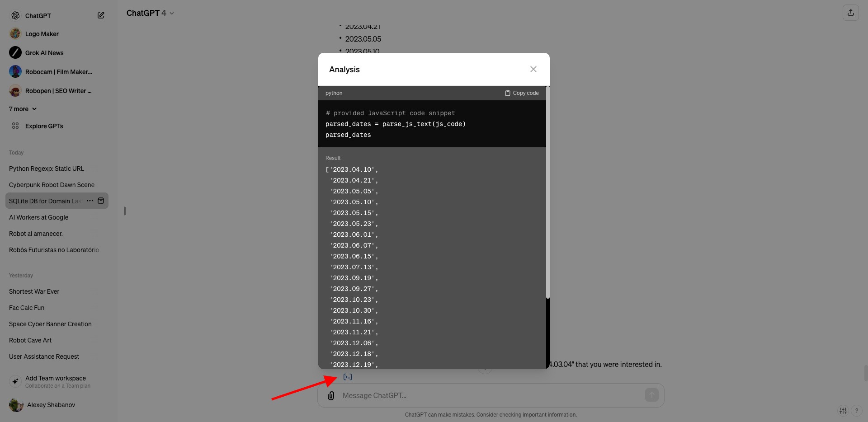This screenshot has height=422, width=868.
Task: Open options menu for SQLite DB chat
Action: point(90,201)
